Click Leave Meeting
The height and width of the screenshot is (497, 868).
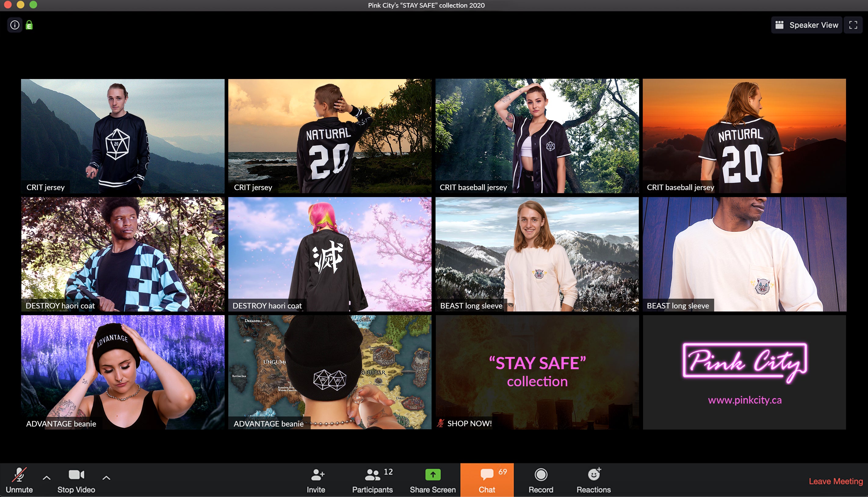coord(836,481)
